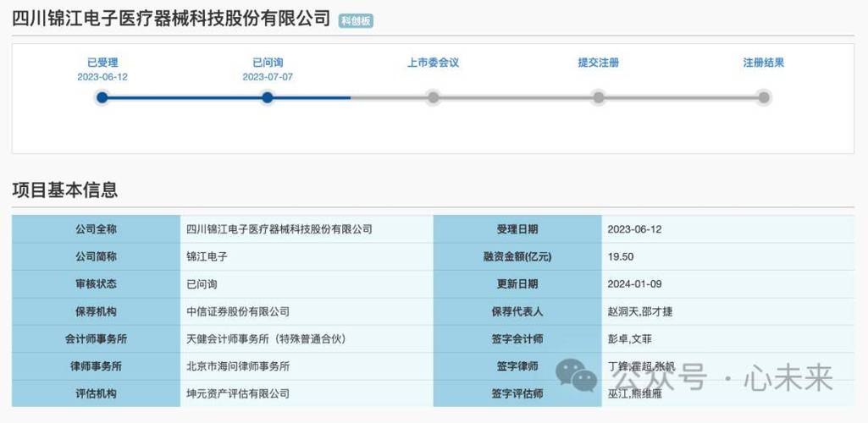
Task: Click the 签字会计师 label cell
Action: (x=517, y=339)
